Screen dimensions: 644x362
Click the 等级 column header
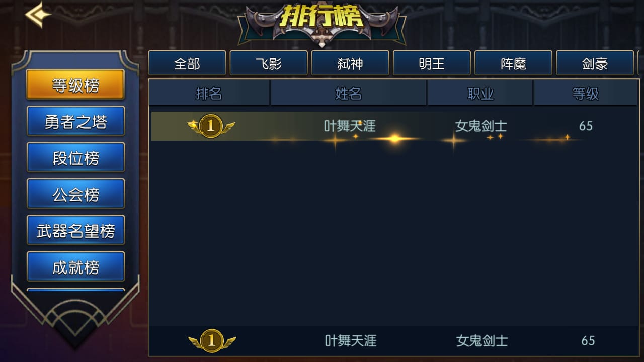coord(586,93)
